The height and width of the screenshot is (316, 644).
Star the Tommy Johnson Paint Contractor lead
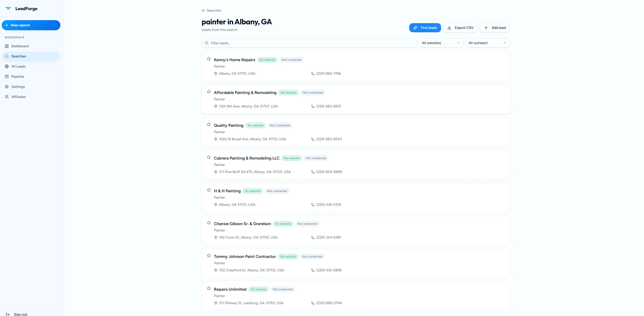click(209, 256)
